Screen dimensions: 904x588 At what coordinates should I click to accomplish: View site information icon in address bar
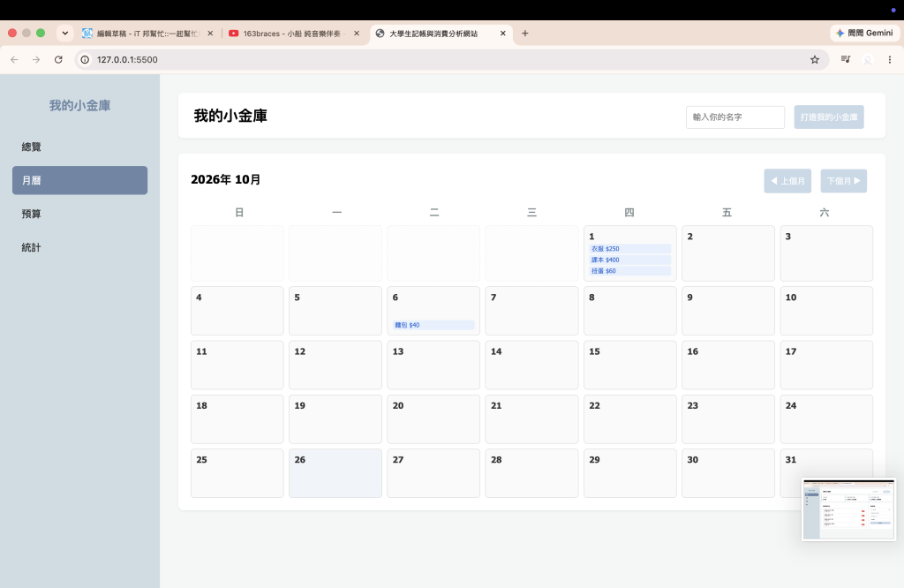85,59
